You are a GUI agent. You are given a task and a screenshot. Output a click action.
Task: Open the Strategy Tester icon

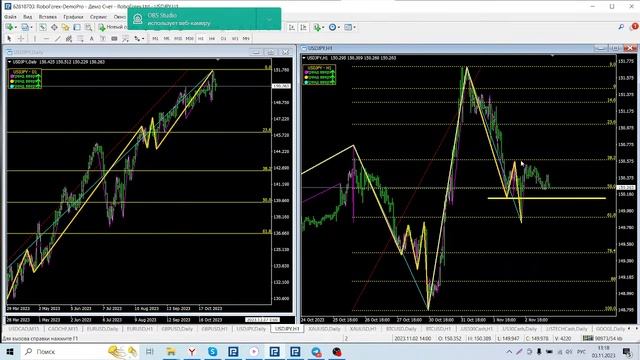88,27
